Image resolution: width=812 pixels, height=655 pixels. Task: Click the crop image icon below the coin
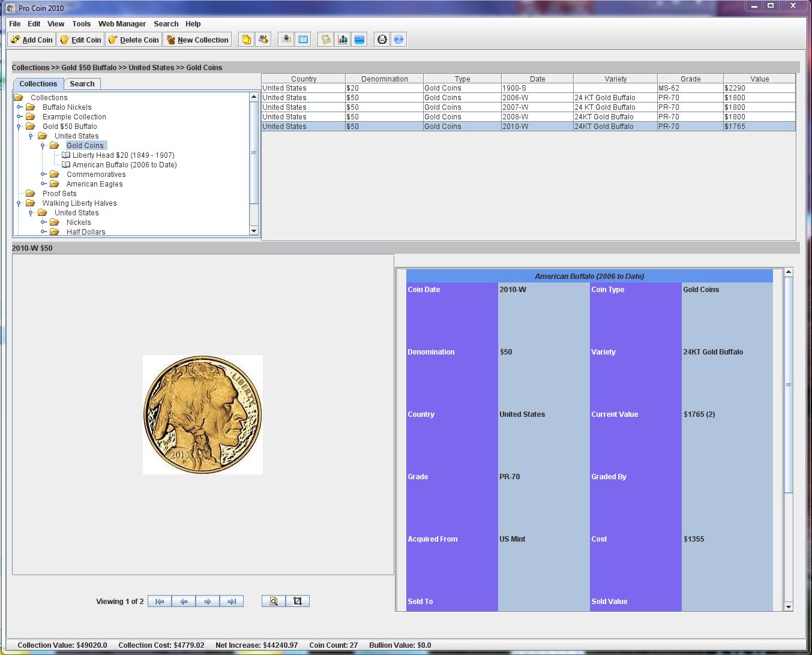coord(298,601)
